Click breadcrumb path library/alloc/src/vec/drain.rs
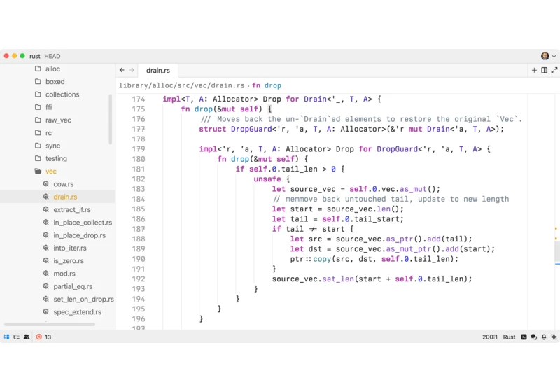Screen dimensions: 560x392 (x=182, y=85)
